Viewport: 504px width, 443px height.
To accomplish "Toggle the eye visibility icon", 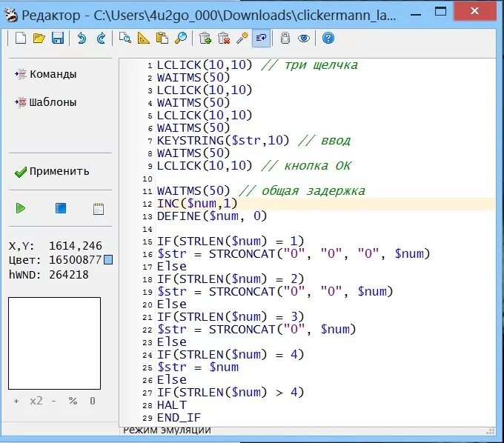I will coord(304,39).
